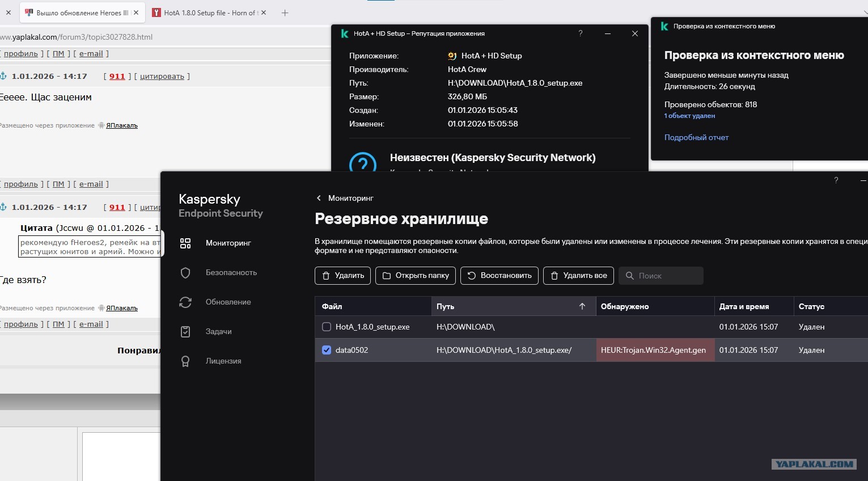This screenshot has width=868, height=481.
Task: Select the Неизвестен (Kaspersky Security Network) heading
Action: coord(493,158)
